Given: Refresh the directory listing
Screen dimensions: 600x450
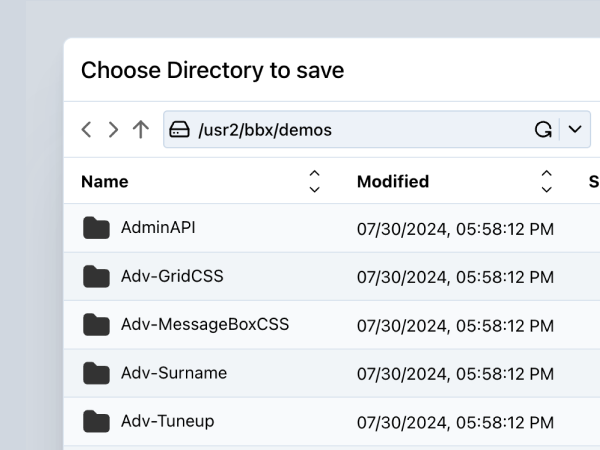Looking at the screenshot, I should (x=543, y=129).
